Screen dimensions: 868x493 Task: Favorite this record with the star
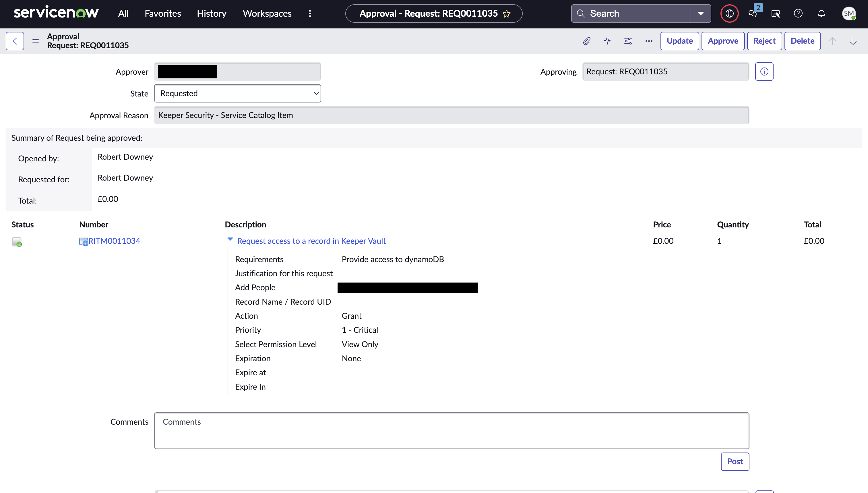pyautogui.click(x=507, y=13)
